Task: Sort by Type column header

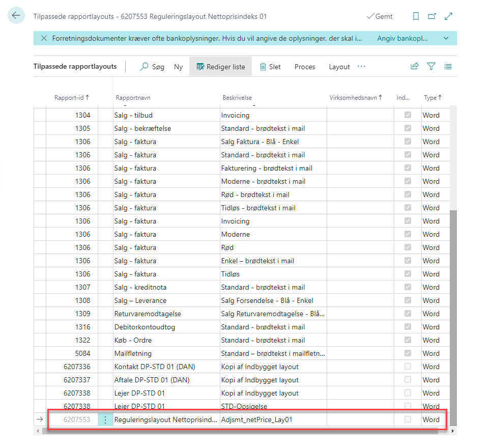Action: tap(433, 97)
